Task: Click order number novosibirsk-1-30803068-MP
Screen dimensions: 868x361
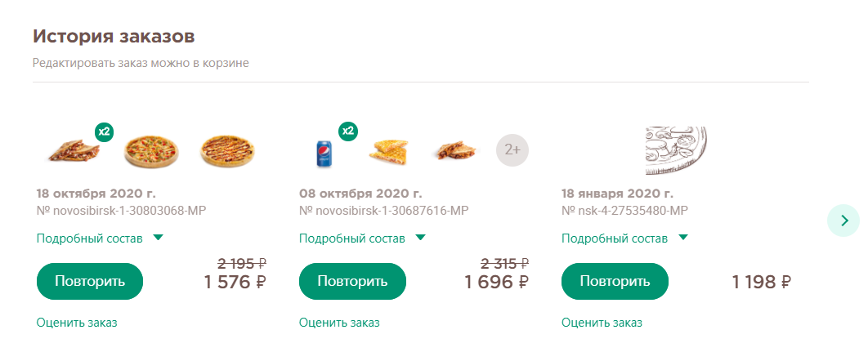Action: pos(121,211)
